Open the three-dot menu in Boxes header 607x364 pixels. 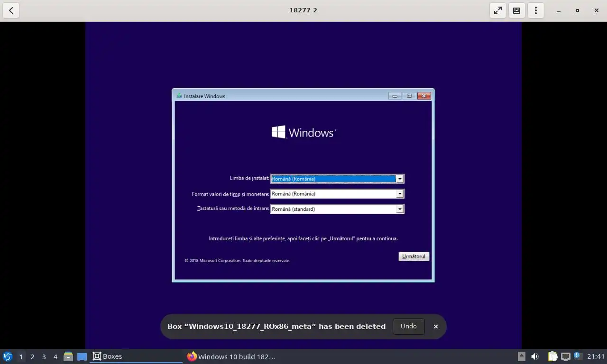pos(536,10)
